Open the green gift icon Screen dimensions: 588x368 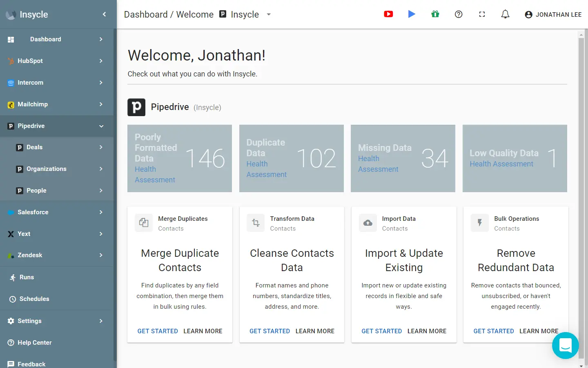[x=435, y=14]
